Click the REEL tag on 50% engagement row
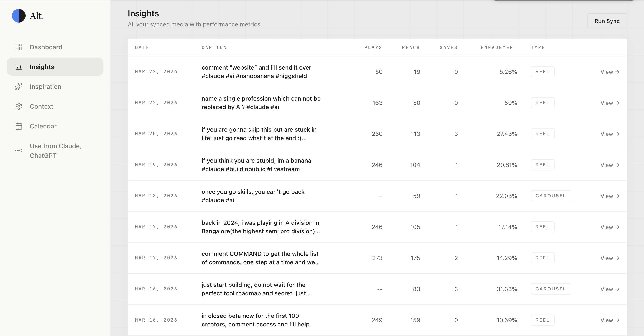Viewport: 644px width, 336px height. click(542, 103)
